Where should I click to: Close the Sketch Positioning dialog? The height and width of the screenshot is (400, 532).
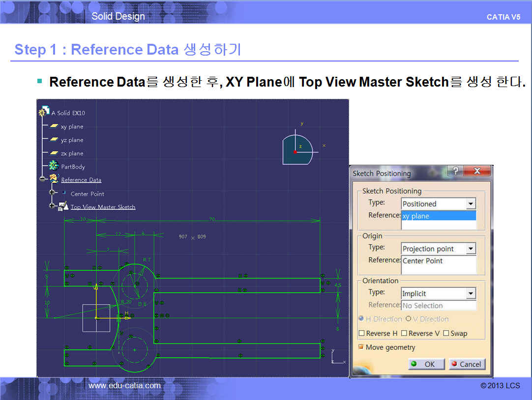(x=477, y=171)
